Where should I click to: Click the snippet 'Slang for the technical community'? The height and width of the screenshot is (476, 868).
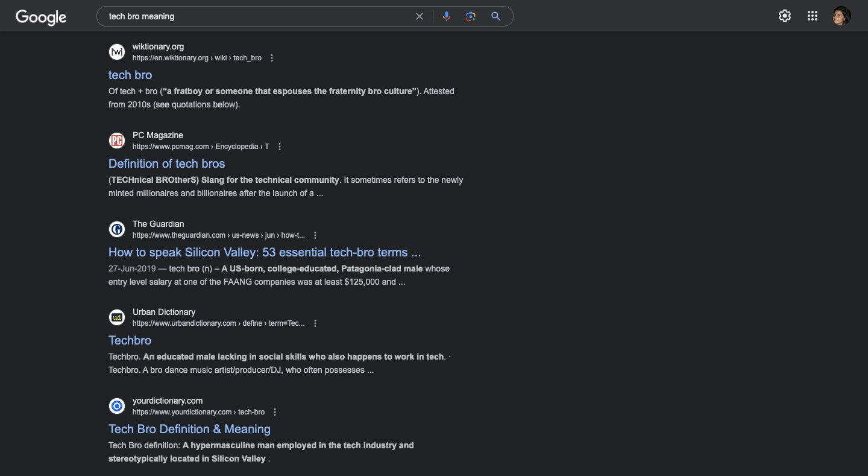point(270,180)
